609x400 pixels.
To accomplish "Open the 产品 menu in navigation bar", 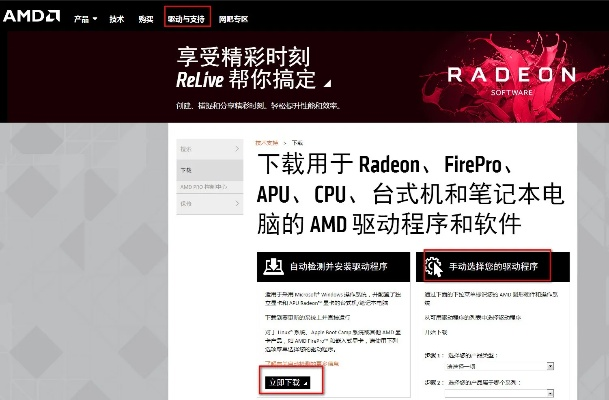I will point(86,18).
